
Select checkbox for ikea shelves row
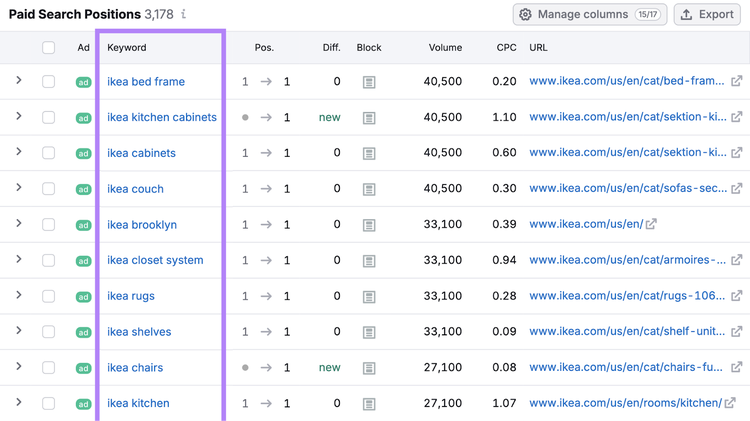click(x=48, y=332)
